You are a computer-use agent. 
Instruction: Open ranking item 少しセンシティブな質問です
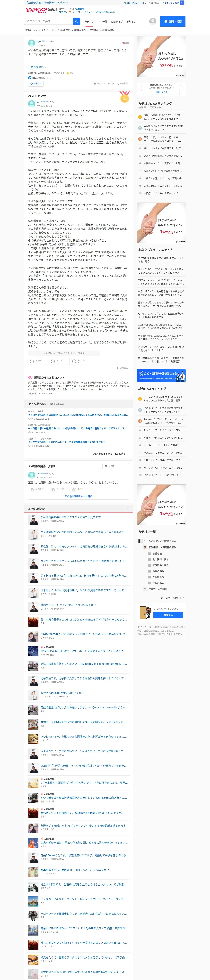(x=164, y=148)
